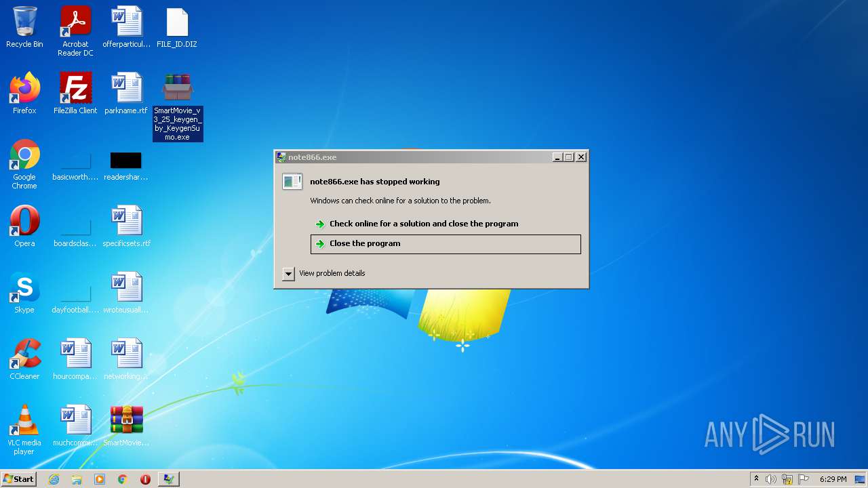Open the volume speaker tray icon

[x=770, y=479]
